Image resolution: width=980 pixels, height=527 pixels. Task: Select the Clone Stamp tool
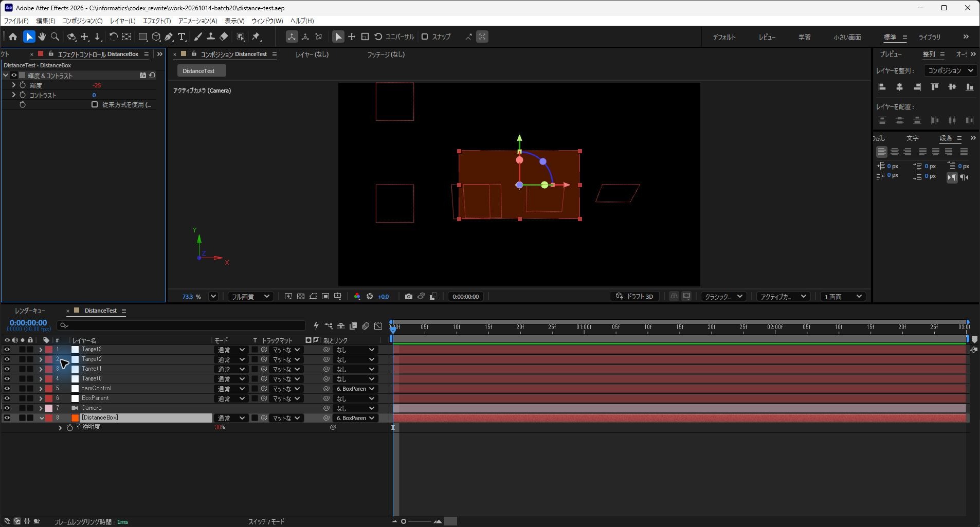click(x=210, y=37)
